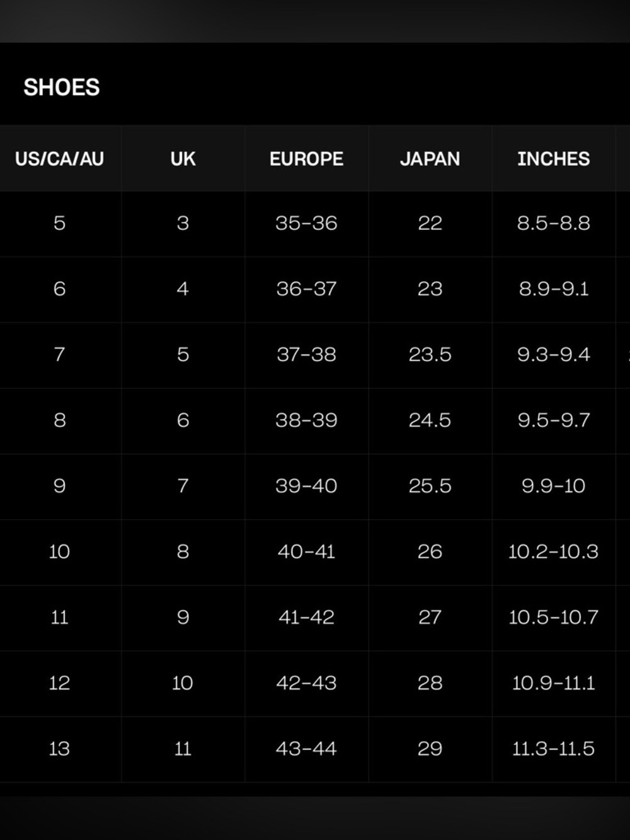Select Japan size 24.5 cell
This screenshot has width=630, height=840.
tap(430, 420)
